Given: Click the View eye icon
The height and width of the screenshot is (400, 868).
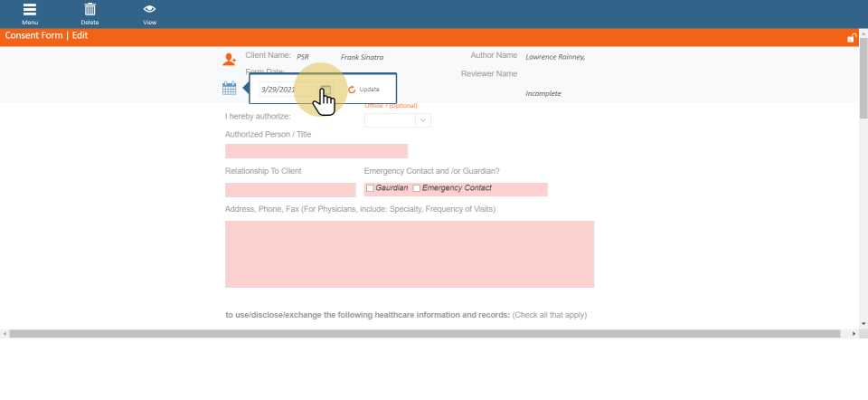Looking at the screenshot, I should pos(149,10).
